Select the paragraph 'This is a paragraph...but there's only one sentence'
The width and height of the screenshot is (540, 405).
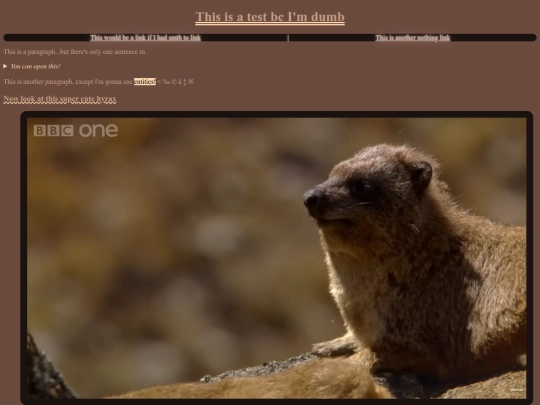point(74,52)
